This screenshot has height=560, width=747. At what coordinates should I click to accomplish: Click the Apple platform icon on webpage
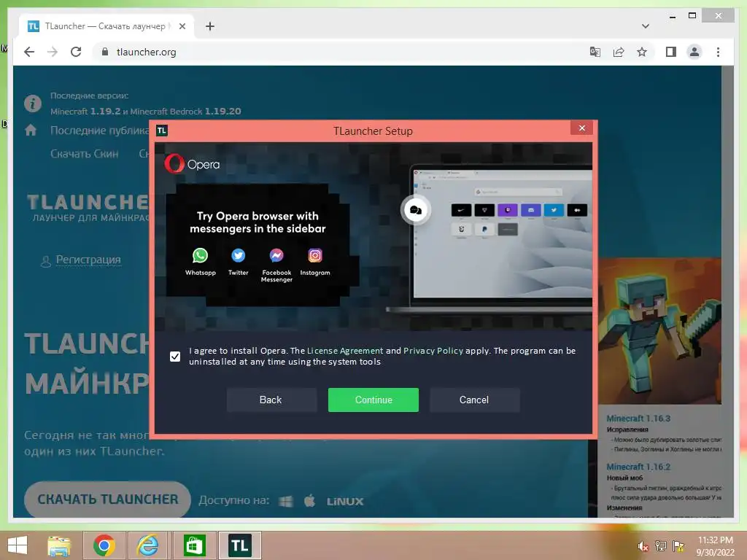tap(309, 500)
